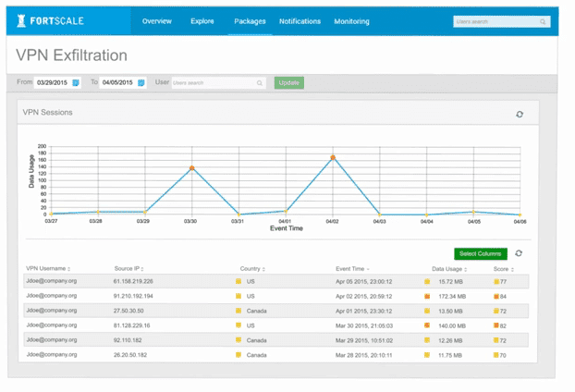Sort by Event Time column
The height and width of the screenshot is (392, 575).
353,269
